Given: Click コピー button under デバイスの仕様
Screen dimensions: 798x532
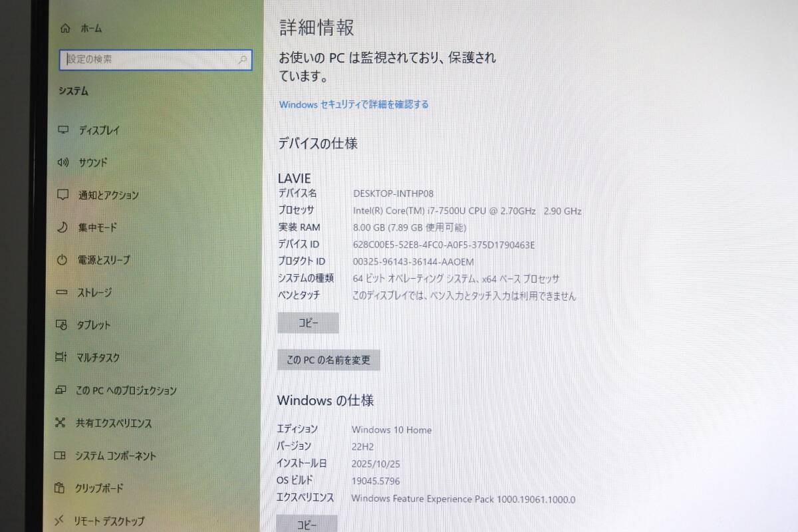Looking at the screenshot, I should click(x=308, y=323).
